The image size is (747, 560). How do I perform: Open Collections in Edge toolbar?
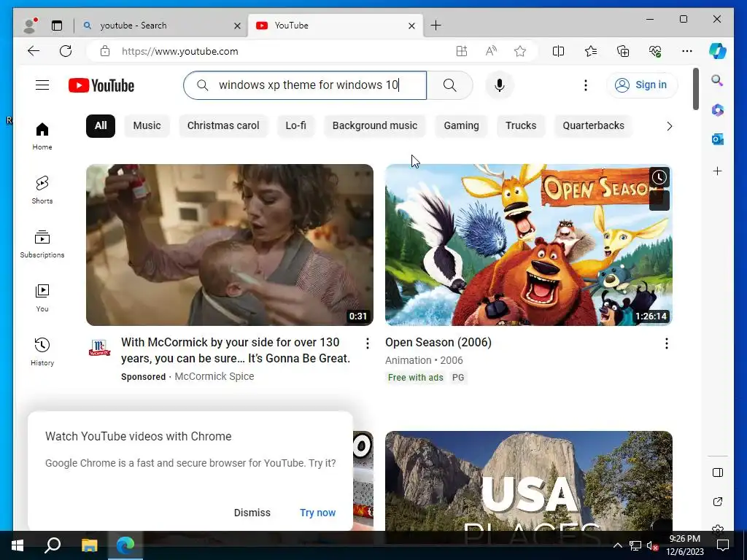pyautogui.click(x=623, y=51)
